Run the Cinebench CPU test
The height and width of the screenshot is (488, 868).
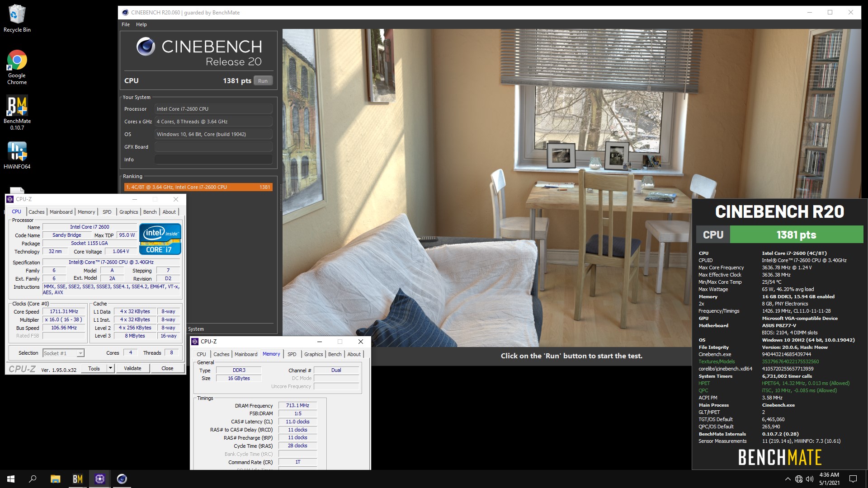tap(263, 81)
